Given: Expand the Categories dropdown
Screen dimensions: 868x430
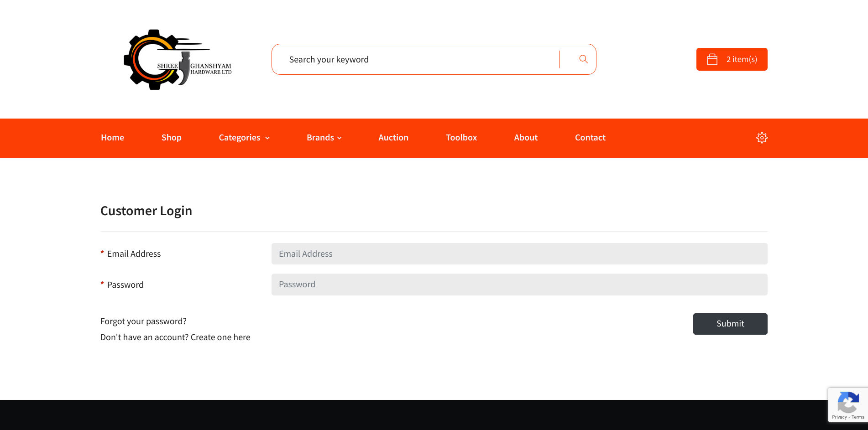Looking at the screenshot, I should tap(240, 137).
